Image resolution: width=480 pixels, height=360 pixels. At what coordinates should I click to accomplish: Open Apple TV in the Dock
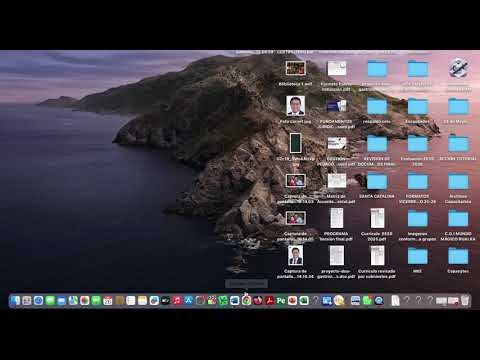tap(165, 301)
